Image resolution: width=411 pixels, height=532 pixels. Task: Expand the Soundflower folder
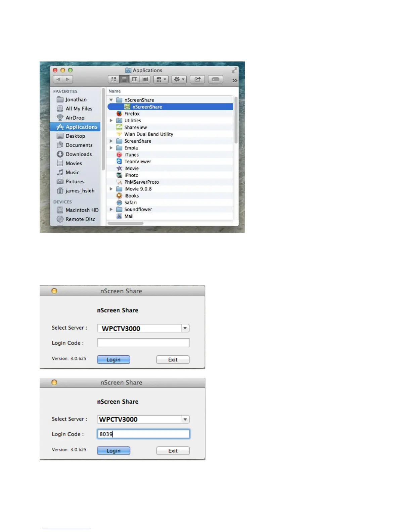[x=111, y=209]
